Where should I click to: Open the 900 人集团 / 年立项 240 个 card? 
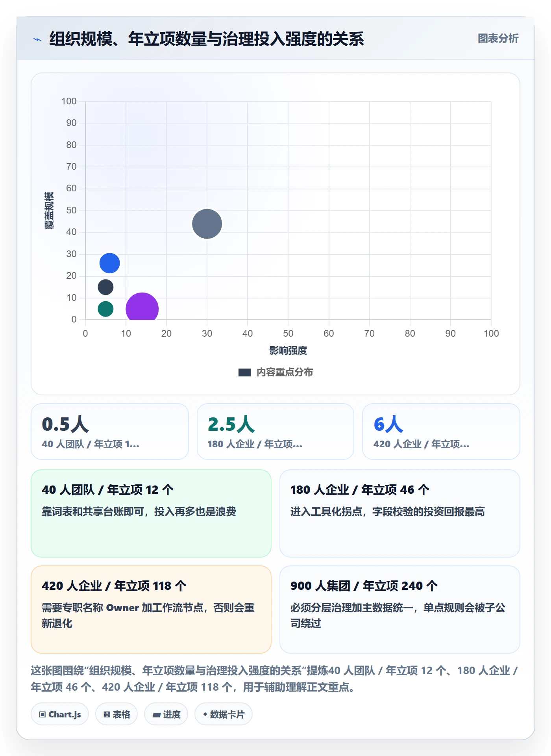click(x=399, y=609)
